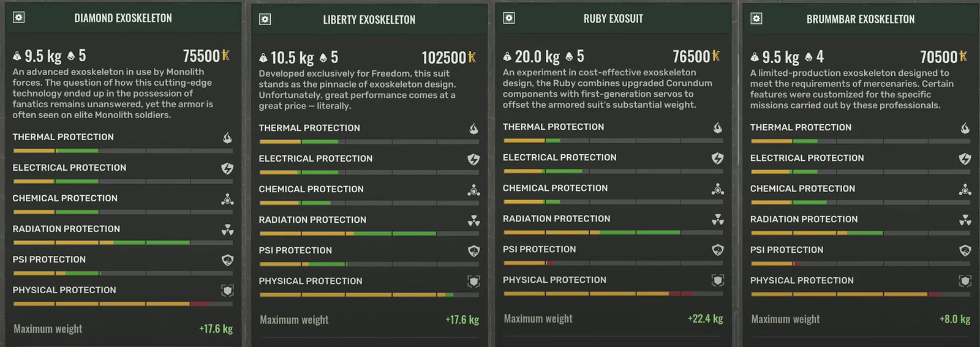Click the Diamond Exoskeleton header icon

[19, 18]
